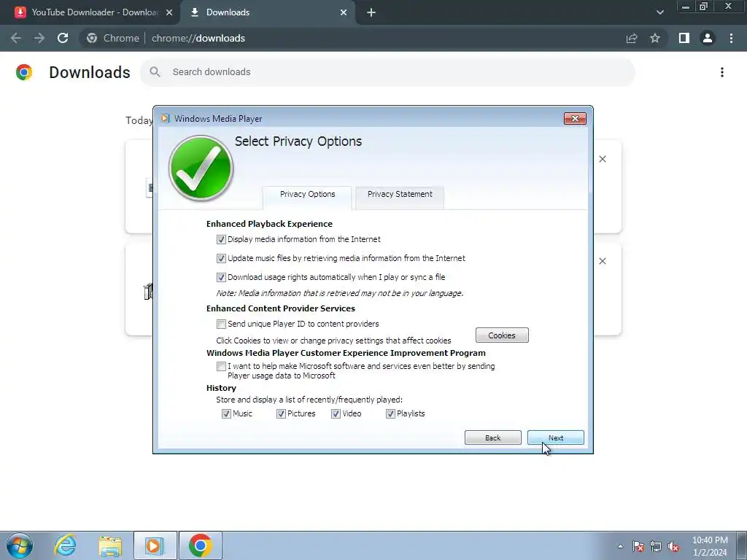747x560 pixels.
Task: Click the Chrome logo on Downloads page
Action: click(24, 72)
